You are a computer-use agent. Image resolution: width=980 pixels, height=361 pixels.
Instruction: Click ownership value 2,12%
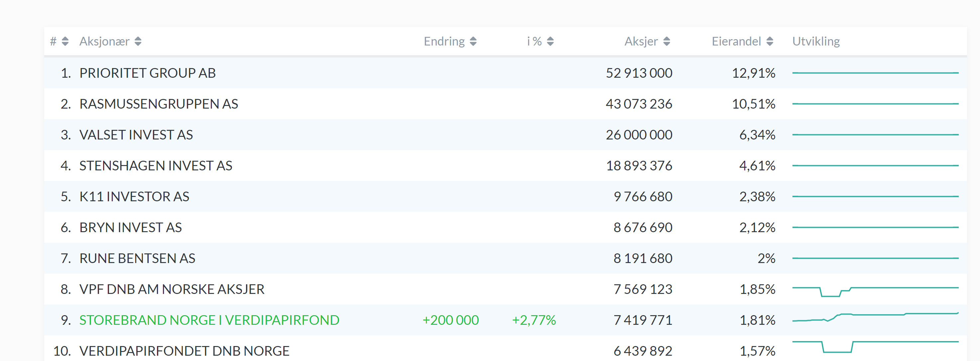[757, 227]
